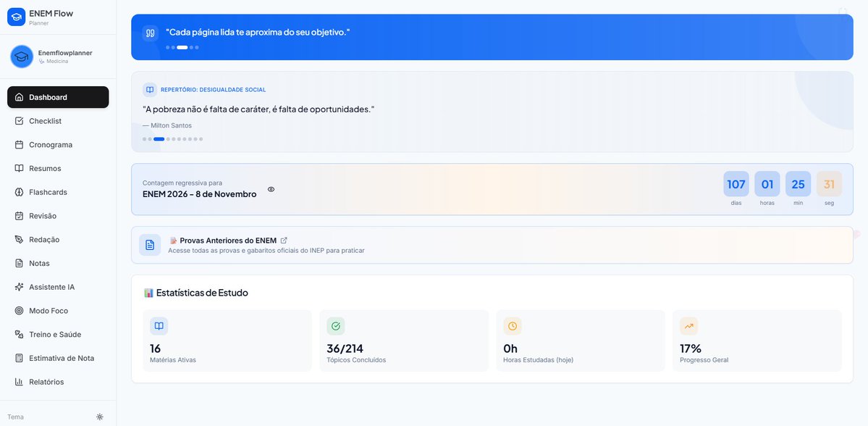
Task: Click the Estatísticas de Estudo heading
Action: point(202,293)
